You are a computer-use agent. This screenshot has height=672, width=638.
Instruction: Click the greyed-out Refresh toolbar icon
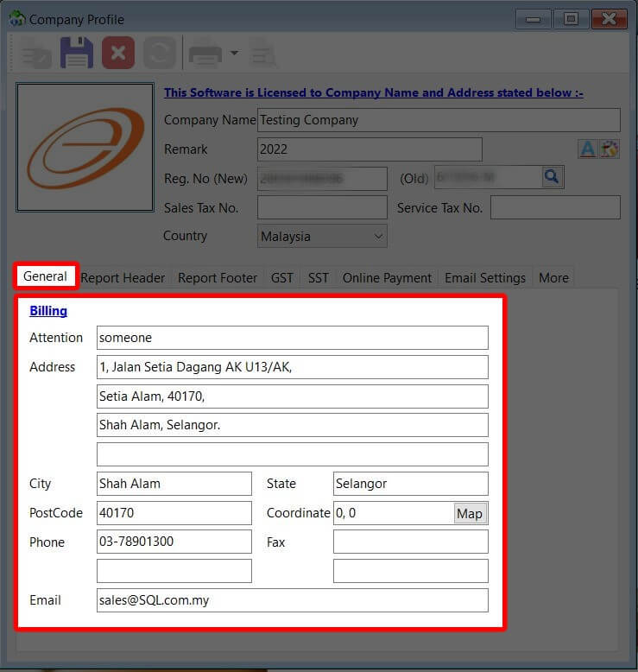click(160, 53)
